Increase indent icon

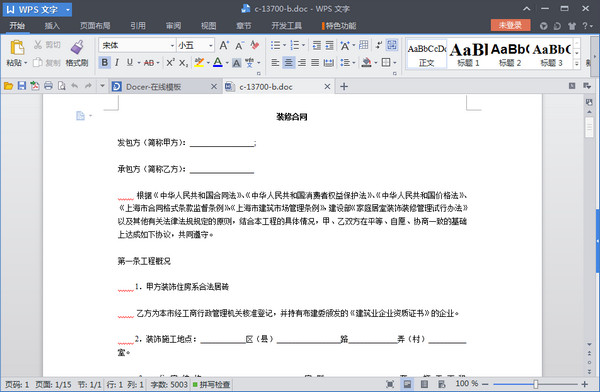click(329, 46)
